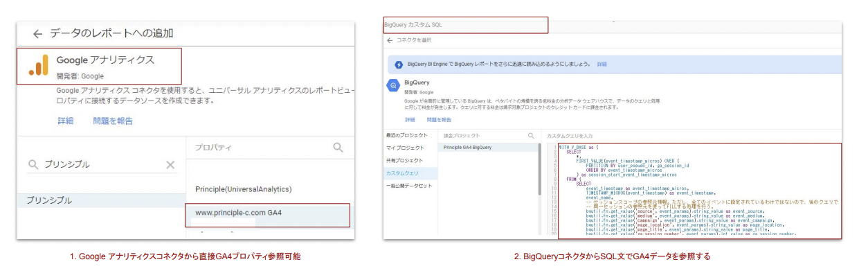Click the BigQuery BI Engine lightning icon

[x=399, y=64]
